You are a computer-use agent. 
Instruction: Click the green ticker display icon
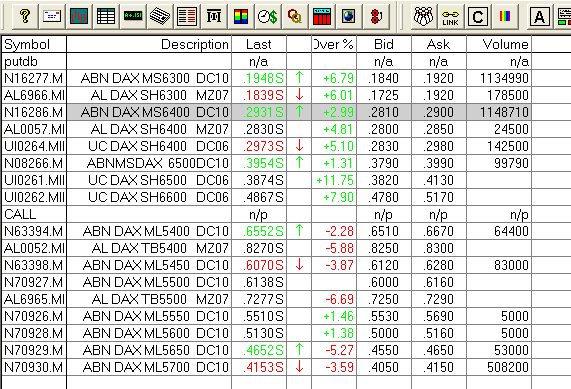[133, 16]
